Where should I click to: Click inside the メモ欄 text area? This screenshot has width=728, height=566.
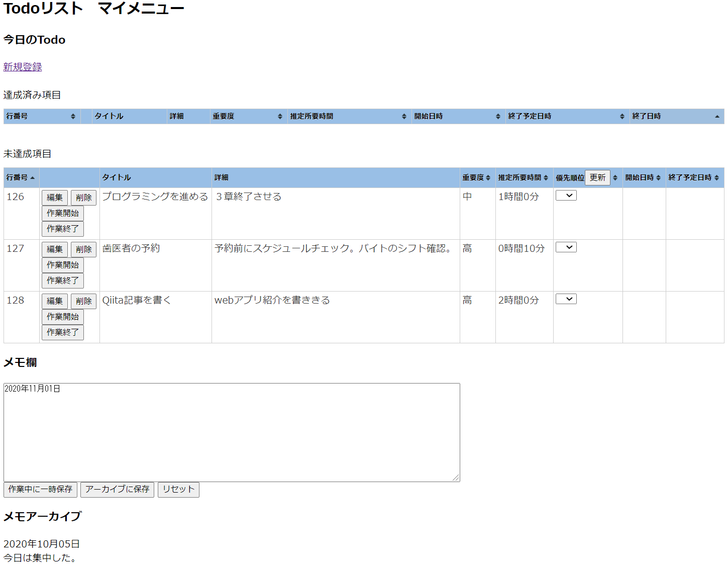point(232,432)
